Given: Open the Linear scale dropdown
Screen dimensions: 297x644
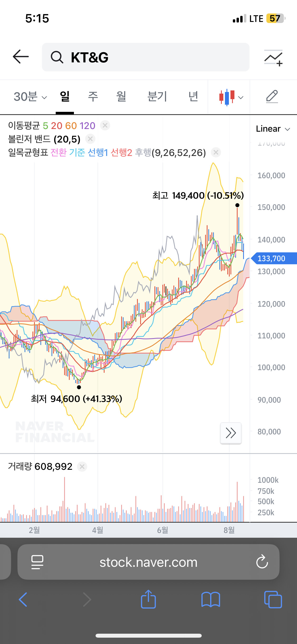Looking at the screenshot, I should (273, 129).
